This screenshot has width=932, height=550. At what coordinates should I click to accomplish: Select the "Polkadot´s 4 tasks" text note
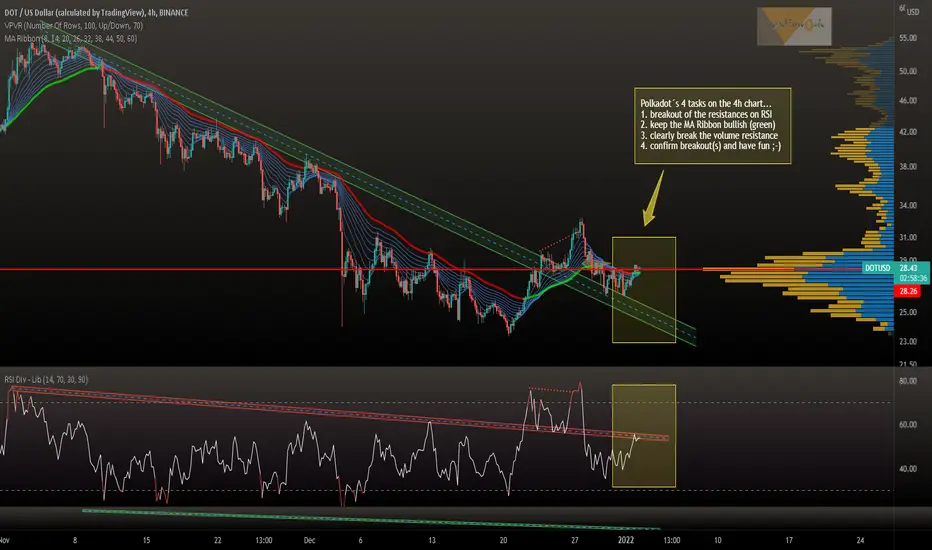coord(713,125)
